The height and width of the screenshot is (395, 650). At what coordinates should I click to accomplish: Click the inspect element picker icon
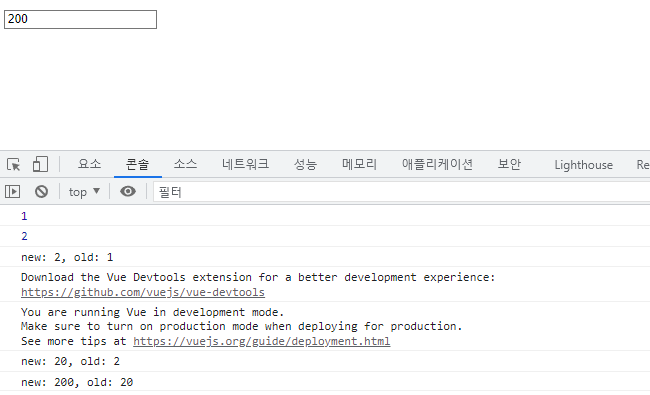pos(14,165)
